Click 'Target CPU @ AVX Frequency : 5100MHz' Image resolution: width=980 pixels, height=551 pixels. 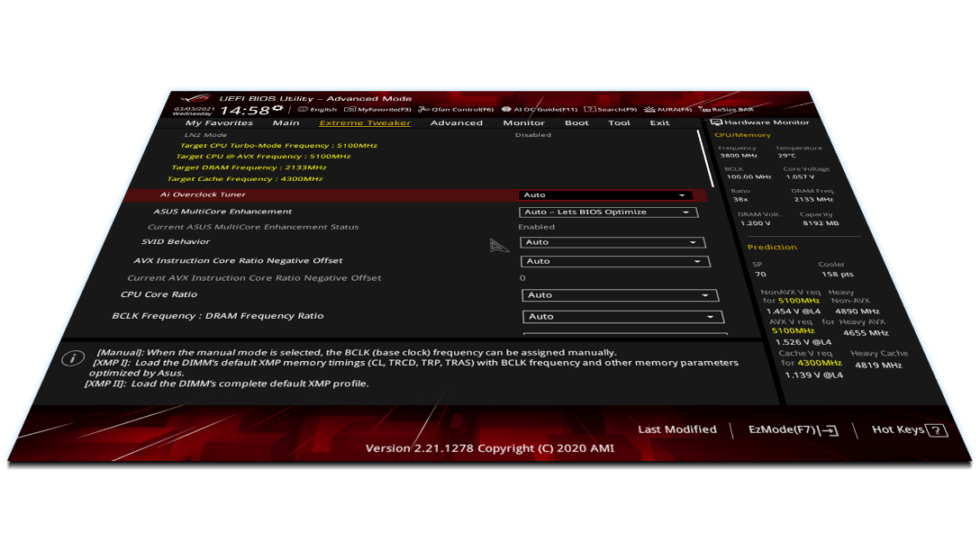[x=263, y=156]
